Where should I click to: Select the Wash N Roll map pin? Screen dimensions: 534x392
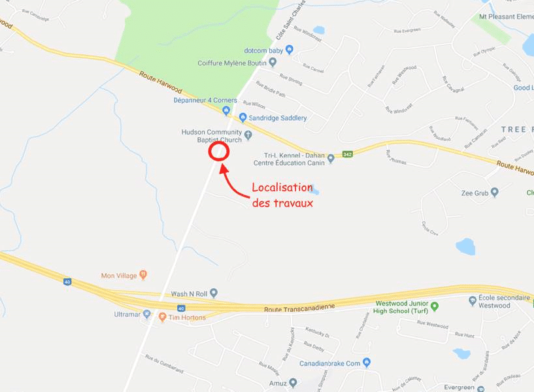pyautogui.click(x=214, y=293)
